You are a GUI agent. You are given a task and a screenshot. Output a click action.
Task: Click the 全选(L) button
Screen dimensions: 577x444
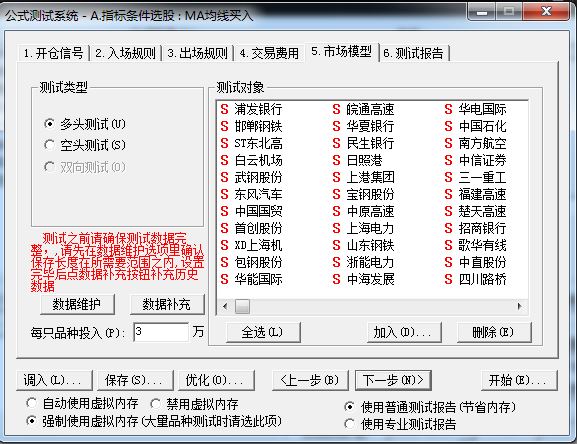[263, 332]
